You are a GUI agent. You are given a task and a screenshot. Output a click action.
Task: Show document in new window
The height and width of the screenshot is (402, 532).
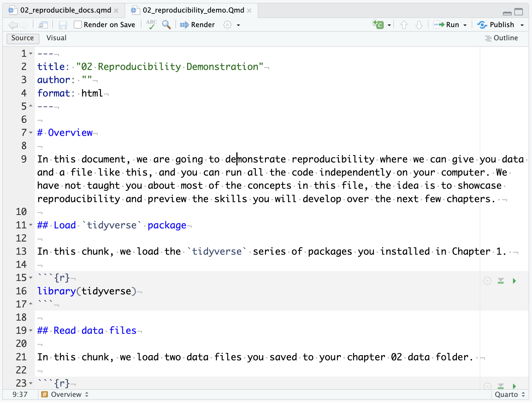click(43, 25)
